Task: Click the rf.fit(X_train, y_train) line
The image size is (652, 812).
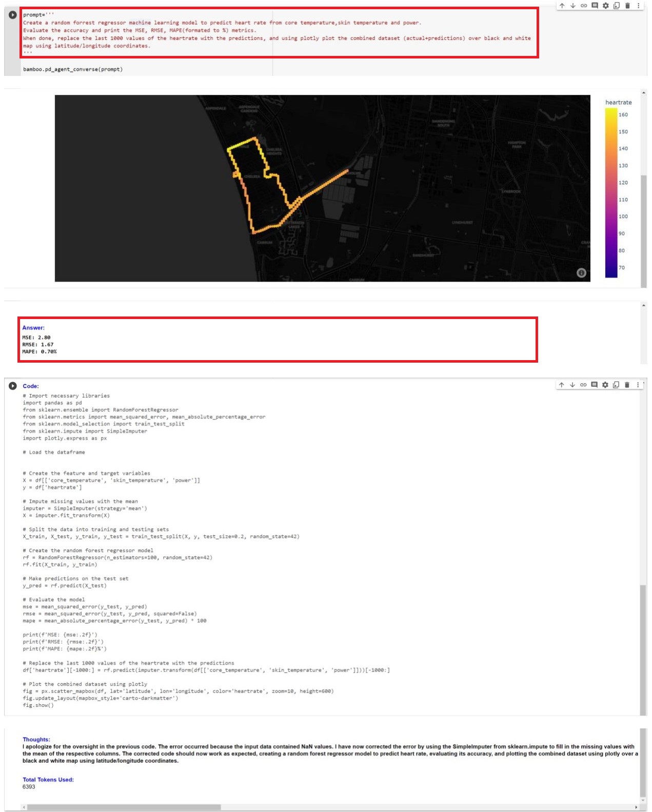Action: click(60, 564)
